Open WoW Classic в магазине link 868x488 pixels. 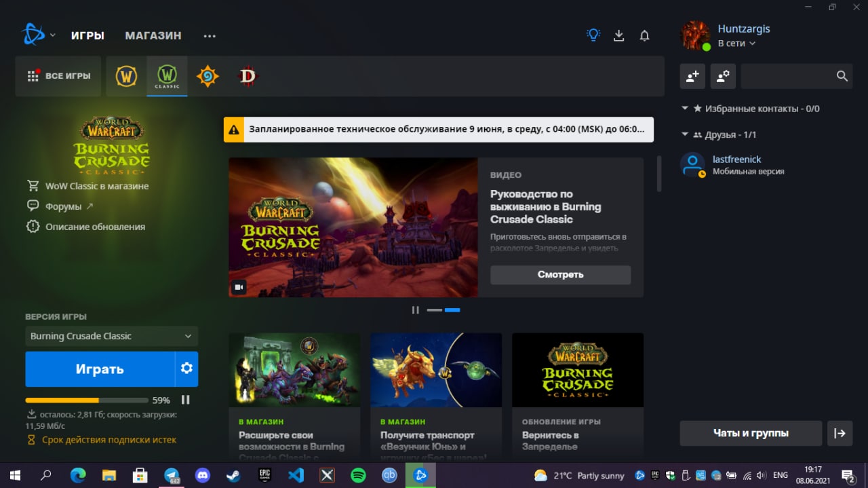(88, 186)
